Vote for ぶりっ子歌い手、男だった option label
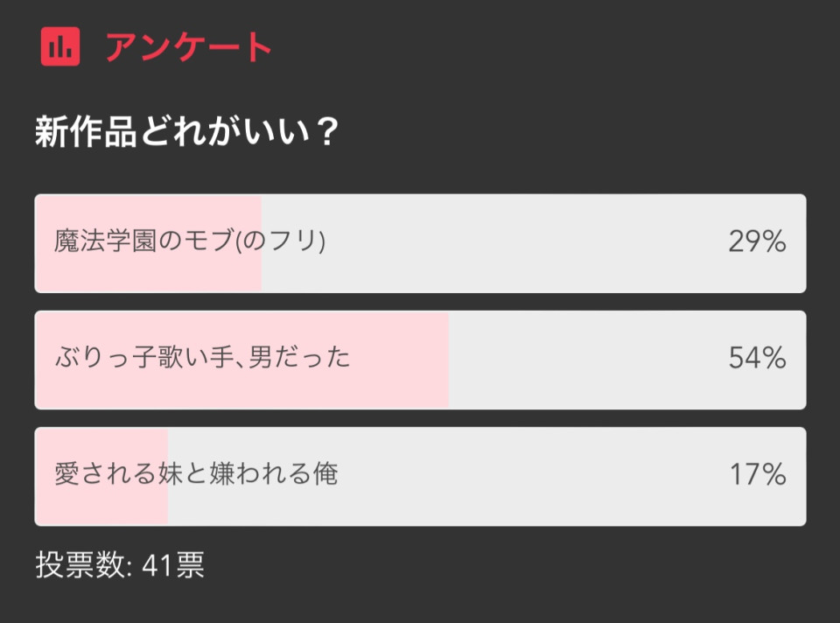This screenshot has height=623, width=840. 202,357
